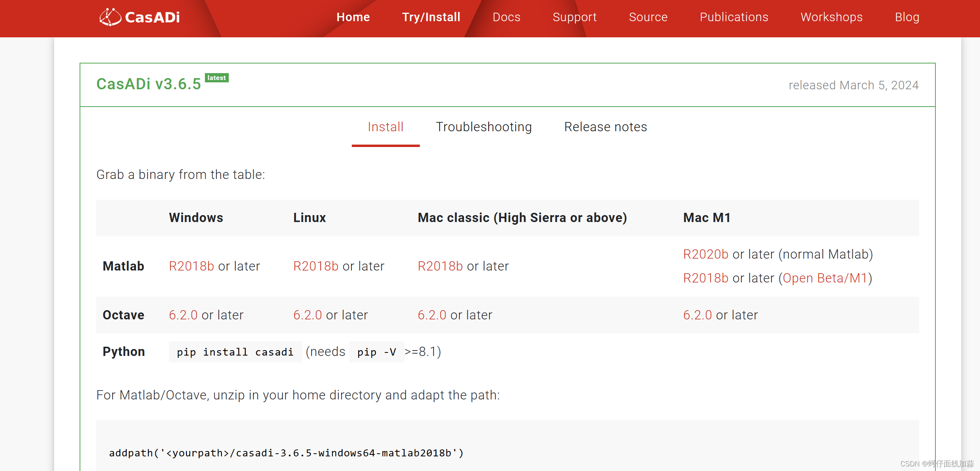Click the green latest badge

tap(216, 78)
